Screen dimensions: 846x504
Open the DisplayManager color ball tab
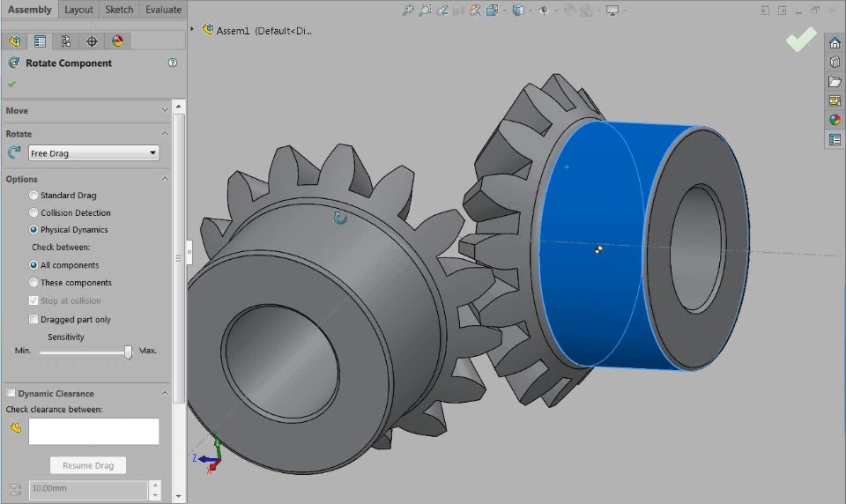[117, 41]
